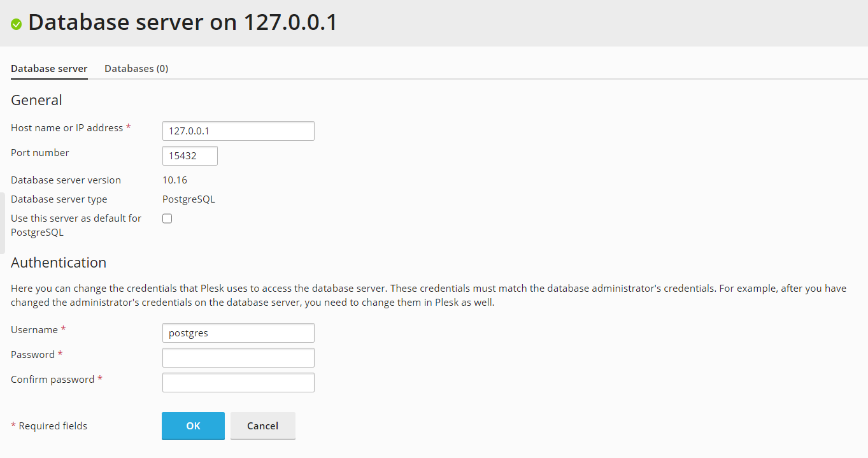The height and width of the screenshot is (458, 868).
Task: Click the Username field containing postgres
Action: 238,333
